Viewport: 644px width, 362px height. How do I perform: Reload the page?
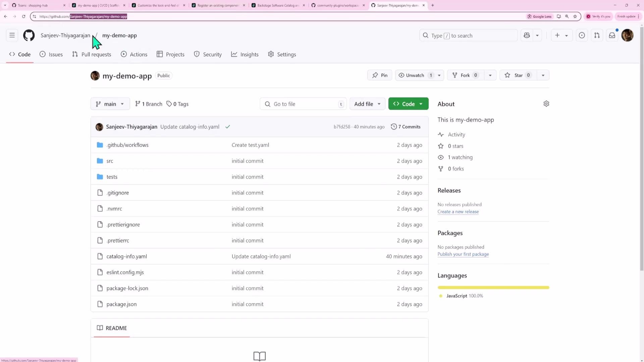coord(23,16)
